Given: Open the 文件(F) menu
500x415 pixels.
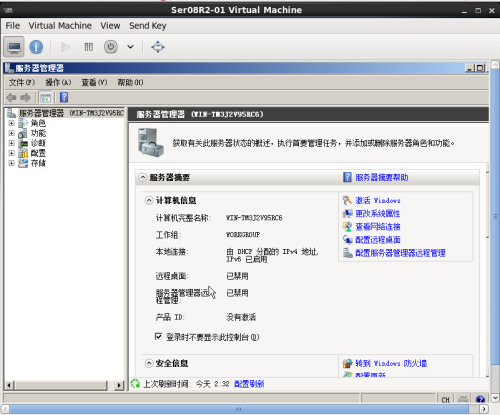Looking at the screenshot, I should click(22, 82).
